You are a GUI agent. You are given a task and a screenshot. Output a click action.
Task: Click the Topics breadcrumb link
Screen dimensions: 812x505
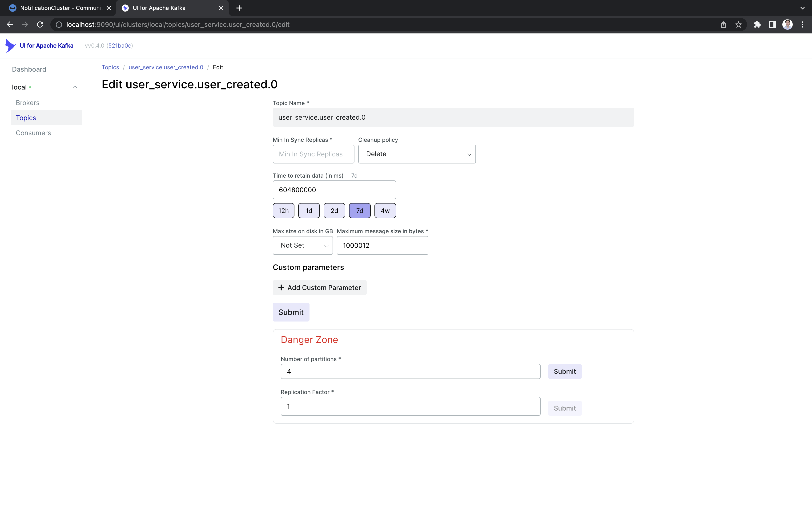110,67
